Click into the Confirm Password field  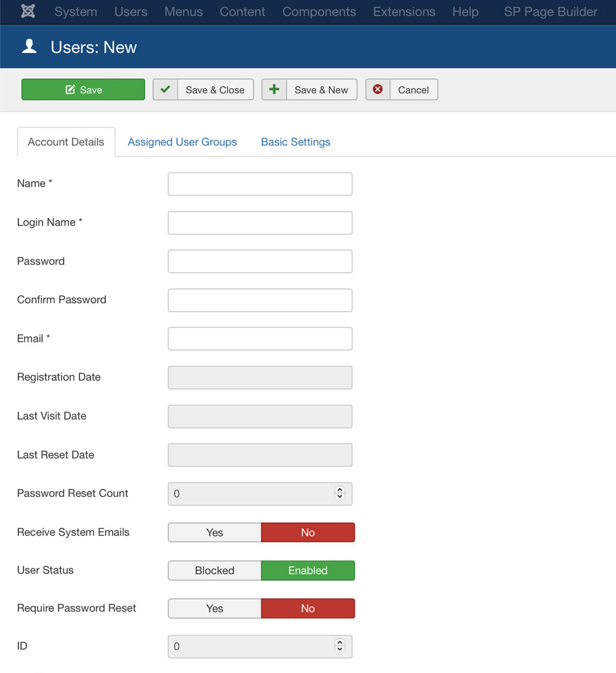click(260, 300)
